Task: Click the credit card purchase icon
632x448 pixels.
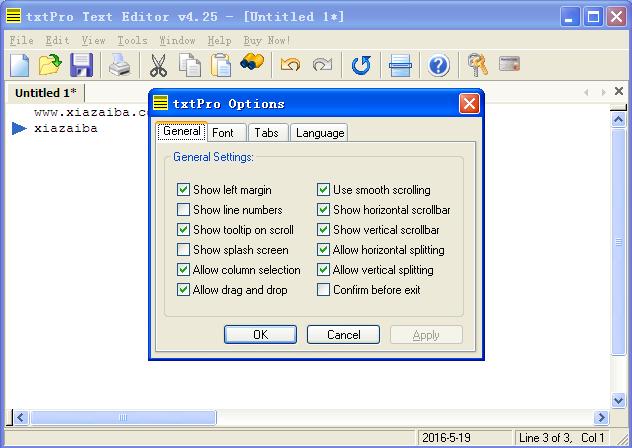Action: (x=509, y=64)
